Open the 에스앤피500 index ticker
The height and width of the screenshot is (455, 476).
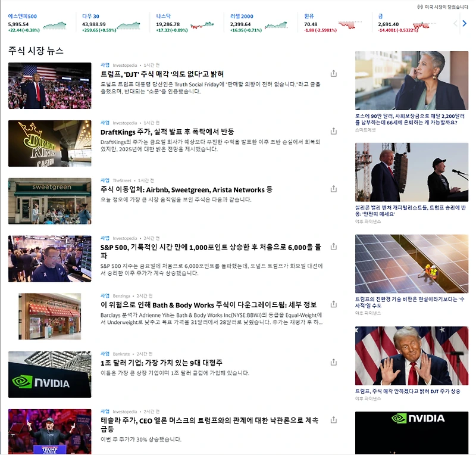tap(23, 16)
